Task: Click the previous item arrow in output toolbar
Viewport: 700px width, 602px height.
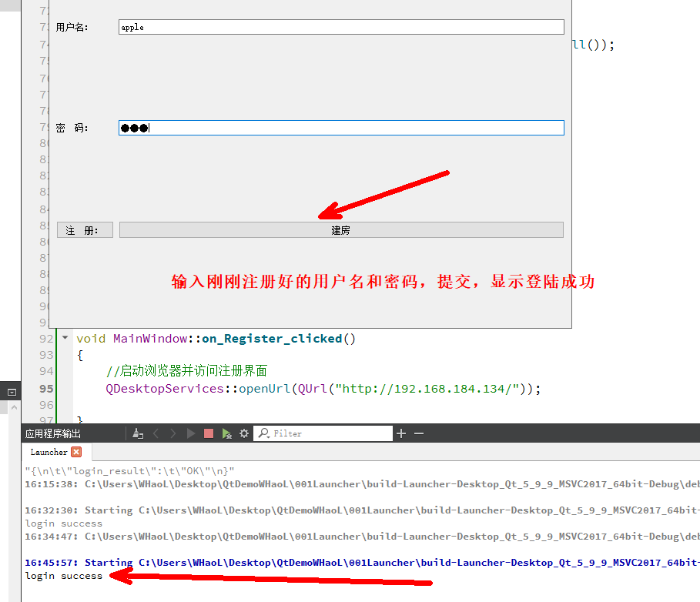Action: (156, 433)
